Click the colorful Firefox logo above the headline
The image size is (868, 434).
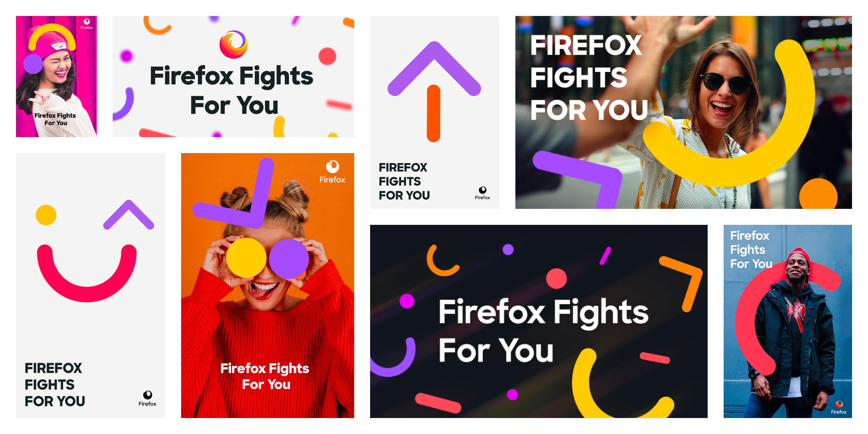click(x=233, y=44)
